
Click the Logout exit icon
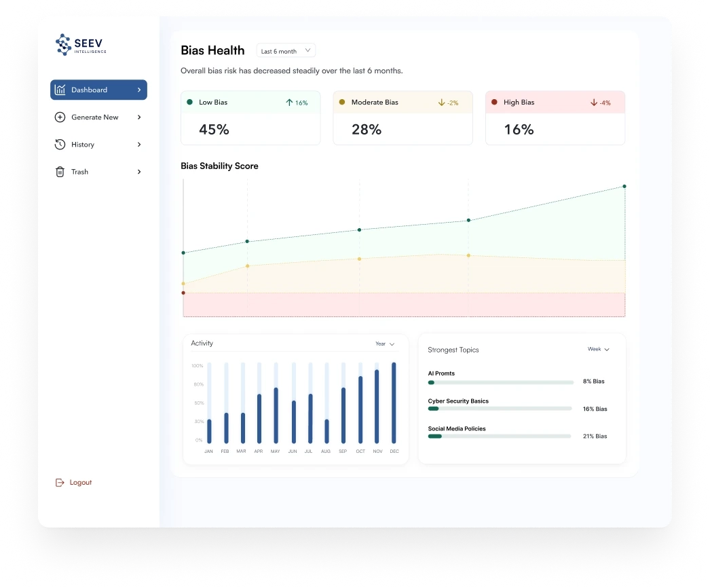tap(59, 482)
